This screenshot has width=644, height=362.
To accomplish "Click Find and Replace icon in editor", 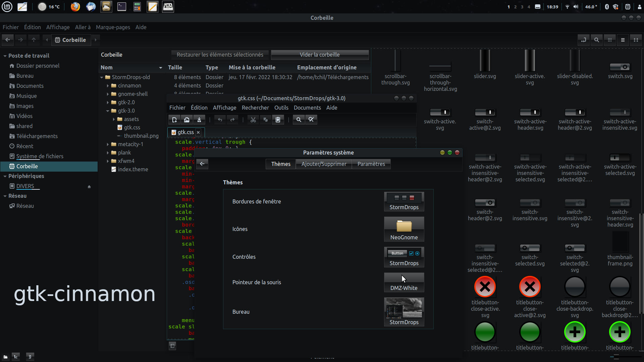I will [311, 120].
